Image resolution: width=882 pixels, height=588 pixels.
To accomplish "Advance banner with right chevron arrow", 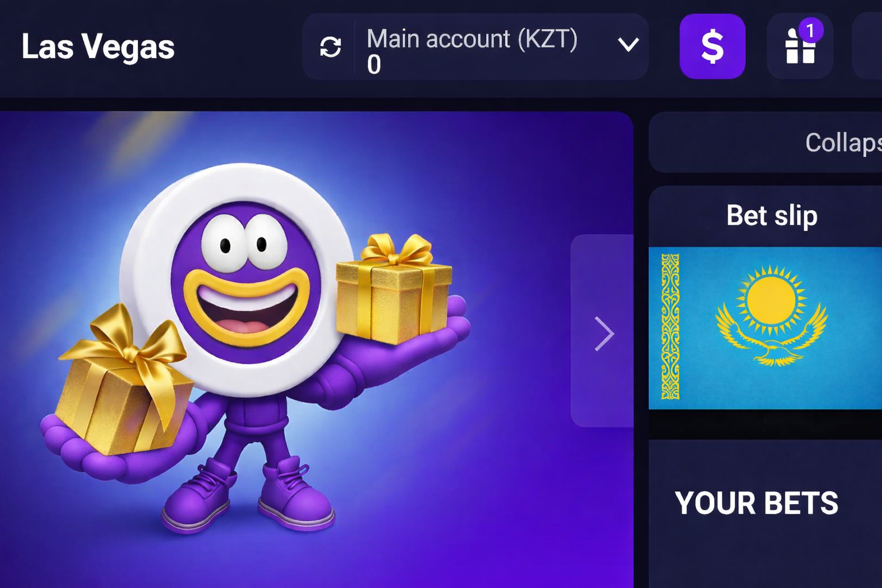I will coord(603,331).
